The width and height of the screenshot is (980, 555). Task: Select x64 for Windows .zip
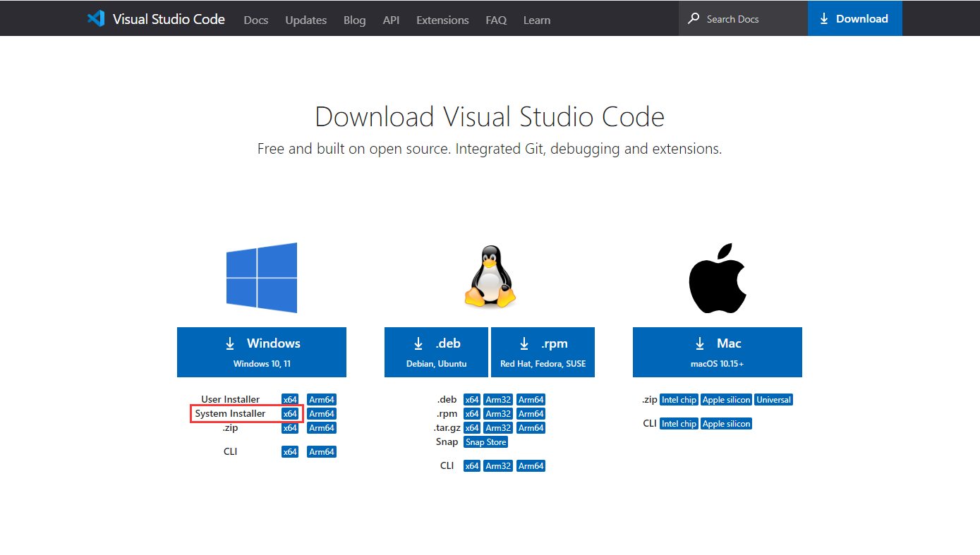(x=290, y=428)
